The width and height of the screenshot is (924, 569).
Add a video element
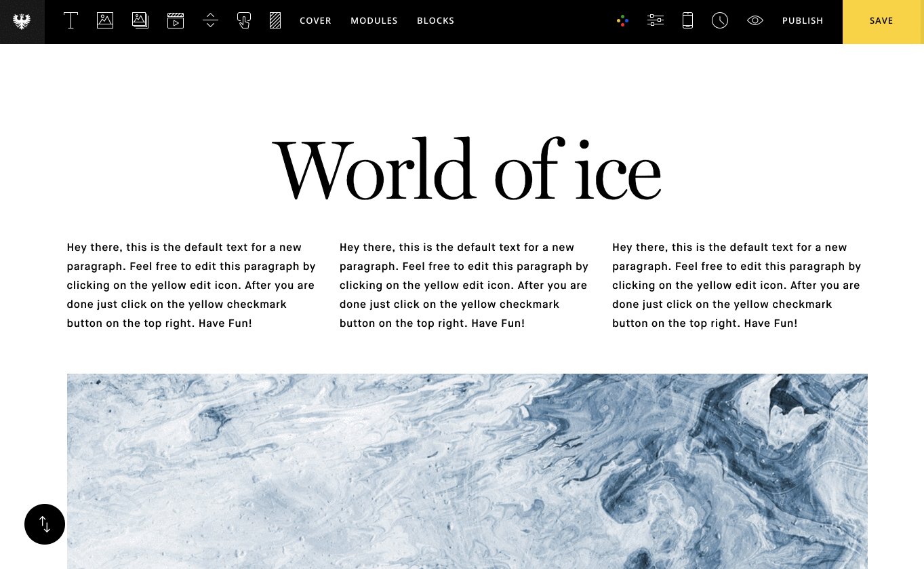176,21
